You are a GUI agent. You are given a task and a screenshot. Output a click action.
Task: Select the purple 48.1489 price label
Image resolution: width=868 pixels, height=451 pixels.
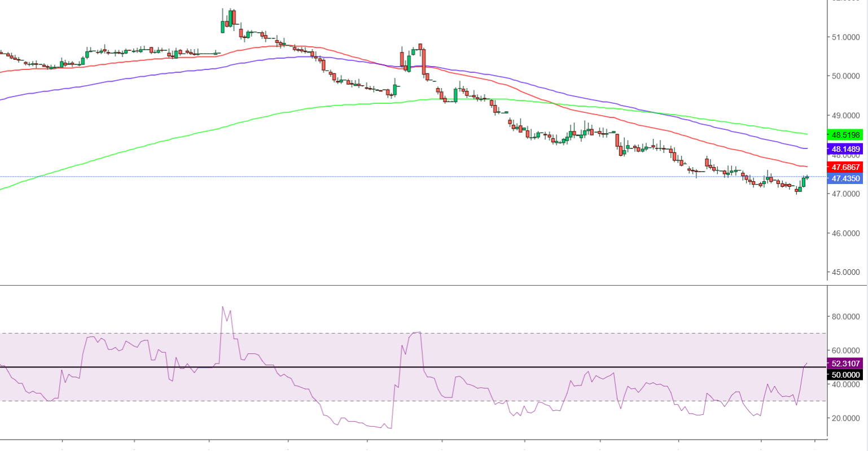pos(845,149)
